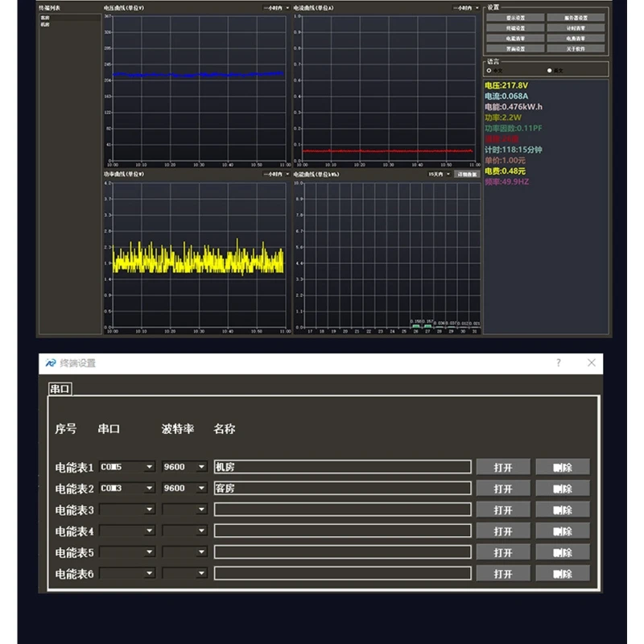
Task: Click 打开 button for 电能表4
Action: tap(503, 531)
